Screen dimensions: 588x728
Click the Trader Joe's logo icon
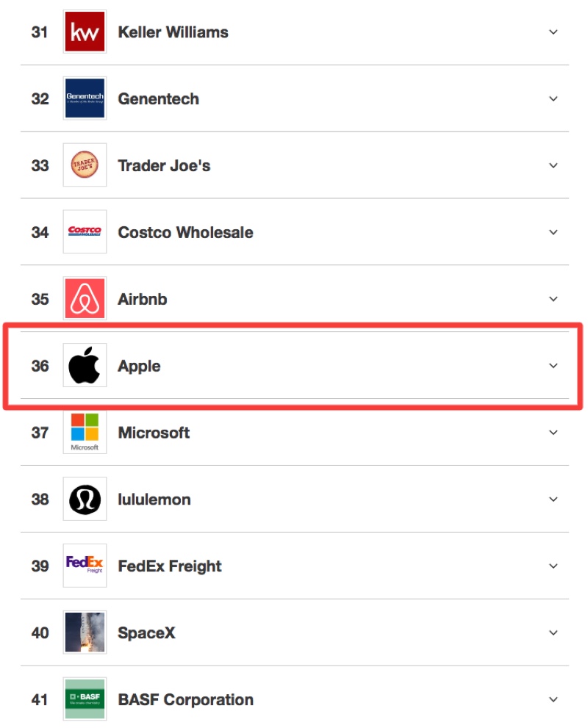(85, 165)
